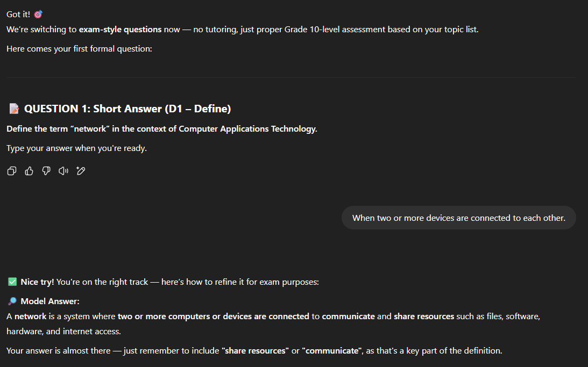Click the target emoji after Got it!
This screenshot has height=367, width=588.
(38, 15)
